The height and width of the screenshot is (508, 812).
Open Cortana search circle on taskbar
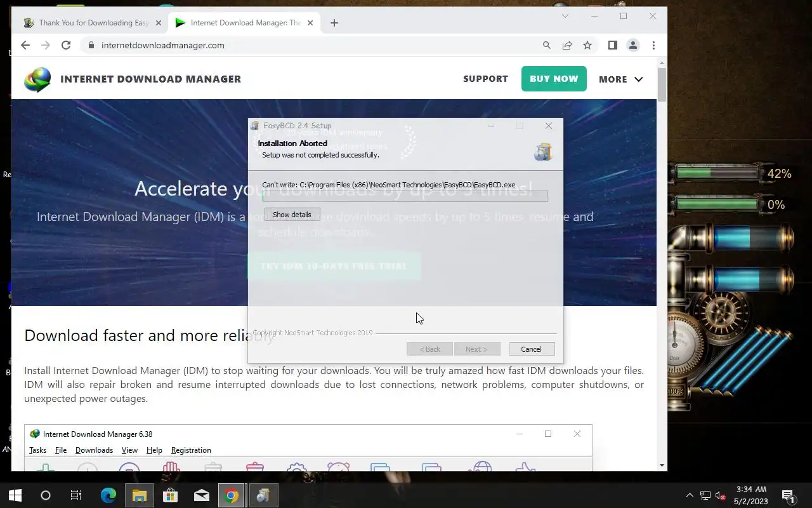pyautogui.click(x=46, y=495)
